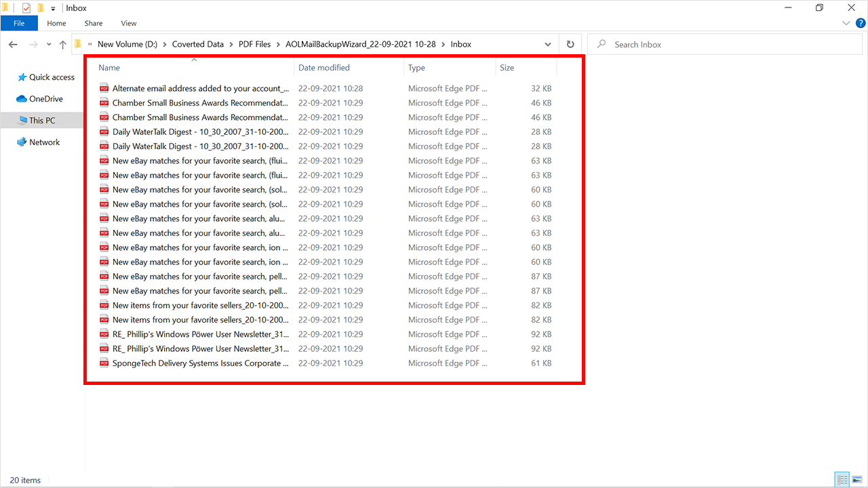This screenshot has width=868, height=488.
Task: Click the Forward navigation arrow
Action: click(x=33, y=44)
